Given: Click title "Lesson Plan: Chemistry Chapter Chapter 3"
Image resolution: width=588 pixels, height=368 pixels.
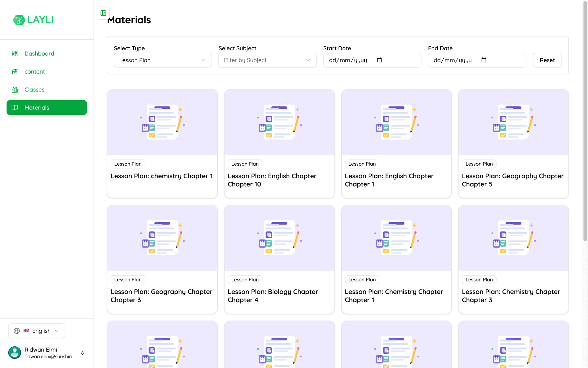Looking at the screenshot, I should (511, 296).
